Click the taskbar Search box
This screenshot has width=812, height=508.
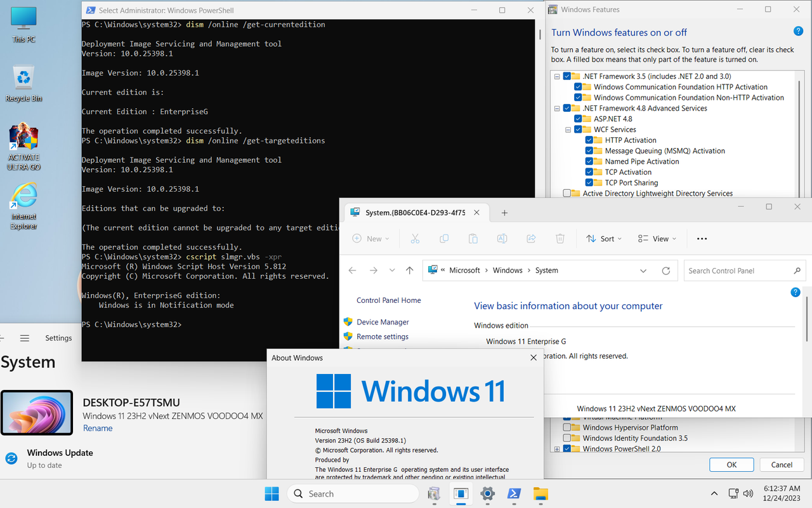pyautogui.click(x=353, y=493)
